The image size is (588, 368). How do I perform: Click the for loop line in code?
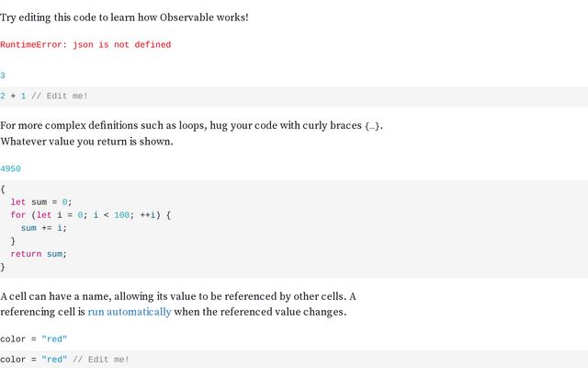91,215
